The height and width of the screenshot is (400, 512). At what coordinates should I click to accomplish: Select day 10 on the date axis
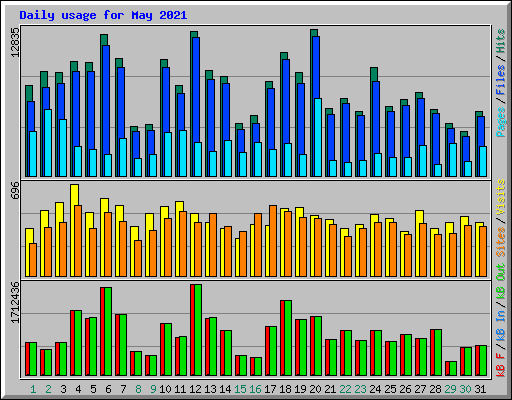pos(165,389)
